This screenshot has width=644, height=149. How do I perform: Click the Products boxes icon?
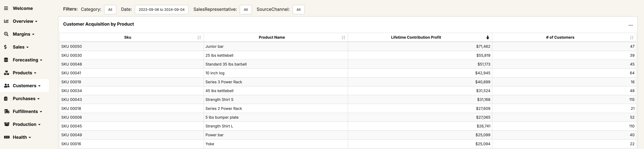6,73
